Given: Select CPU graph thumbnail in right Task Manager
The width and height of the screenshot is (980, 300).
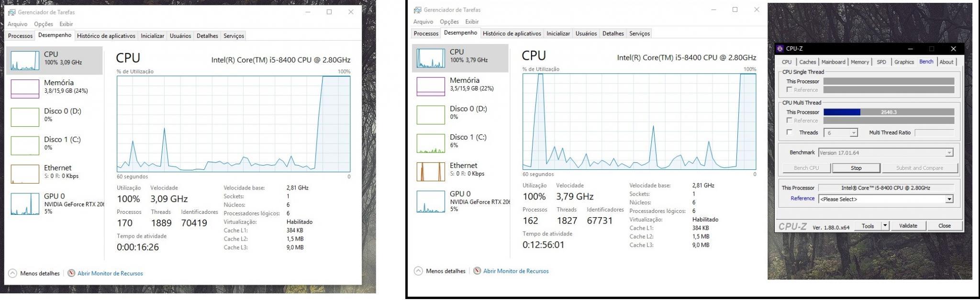Looking at the screenshot, I should point(431,58).
